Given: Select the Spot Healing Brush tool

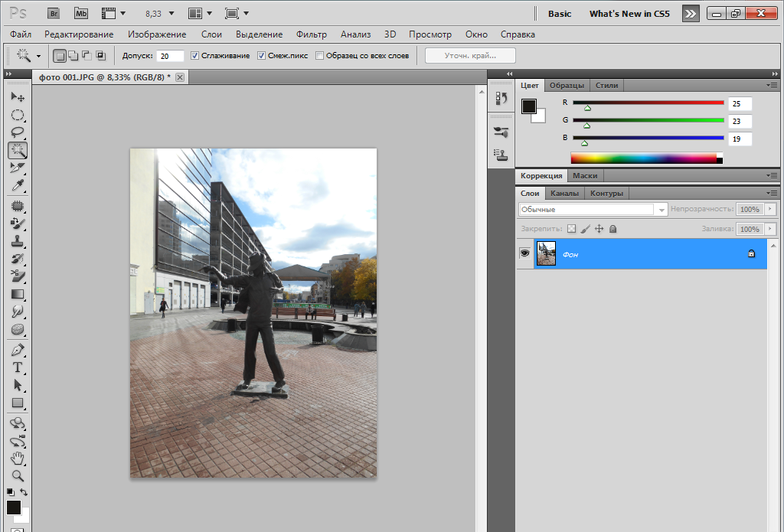Looking at the screenshot, I should tap(18, 206).
